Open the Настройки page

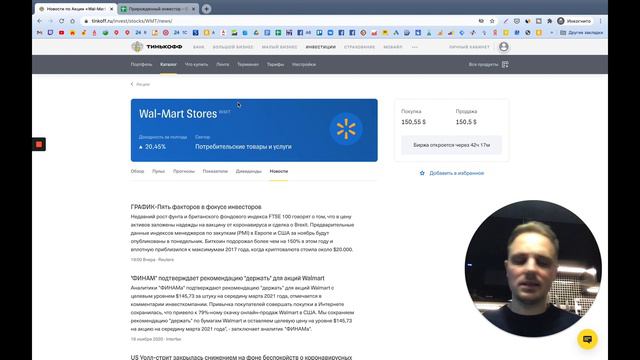pos(304,64)
